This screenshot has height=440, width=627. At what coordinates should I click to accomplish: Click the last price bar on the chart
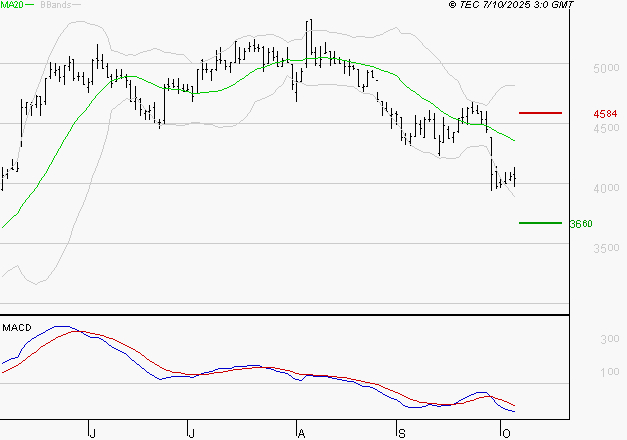(515, 177)
